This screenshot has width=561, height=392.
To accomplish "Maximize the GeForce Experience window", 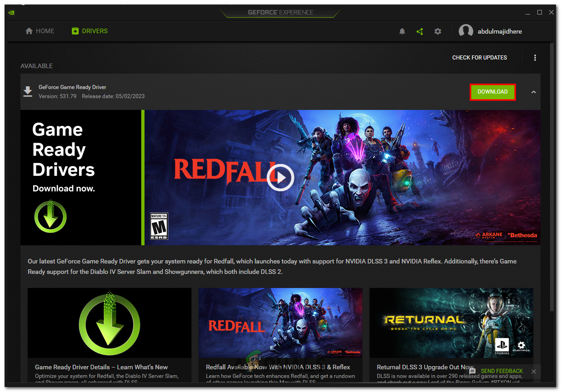I will tap(540, 12).
